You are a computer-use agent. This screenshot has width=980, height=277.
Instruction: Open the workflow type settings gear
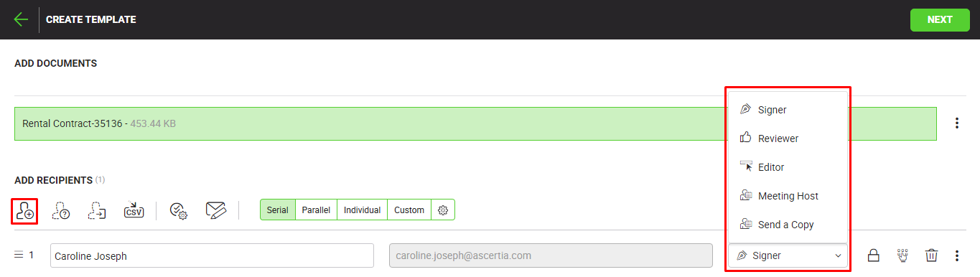(443, 210)
